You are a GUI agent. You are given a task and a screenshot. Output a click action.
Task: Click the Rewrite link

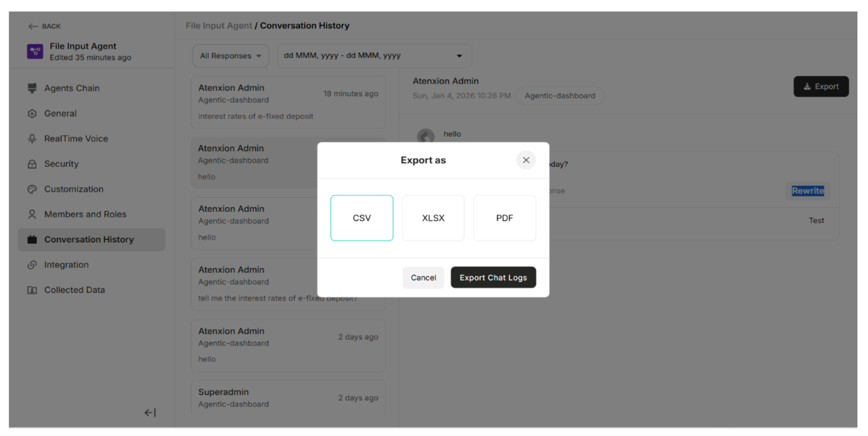click(808, 191)
